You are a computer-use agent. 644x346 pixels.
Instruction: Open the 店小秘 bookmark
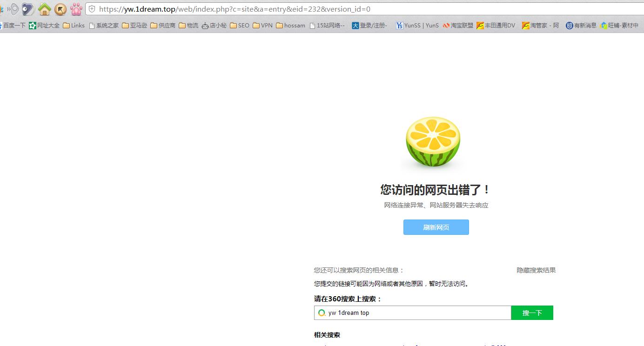[214, 26]
